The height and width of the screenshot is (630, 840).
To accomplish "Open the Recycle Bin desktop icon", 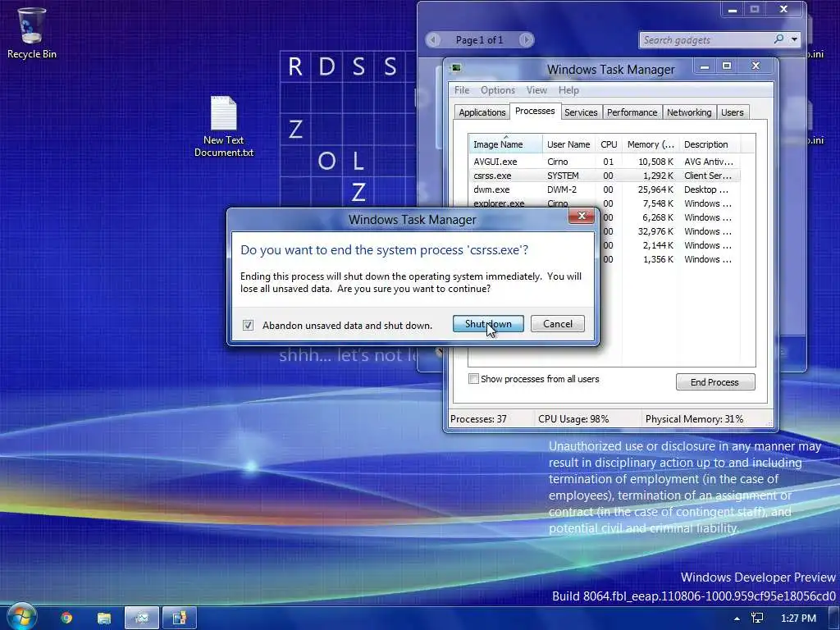I will tap(31, 33).
